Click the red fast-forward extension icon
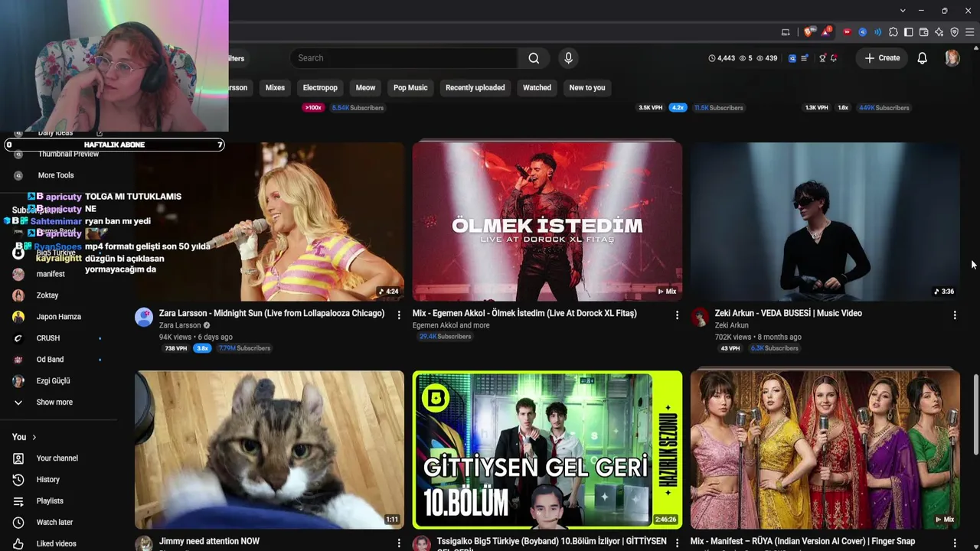Image resolution: width=980 pixels, height=551 pixels. tap(847, 32)
